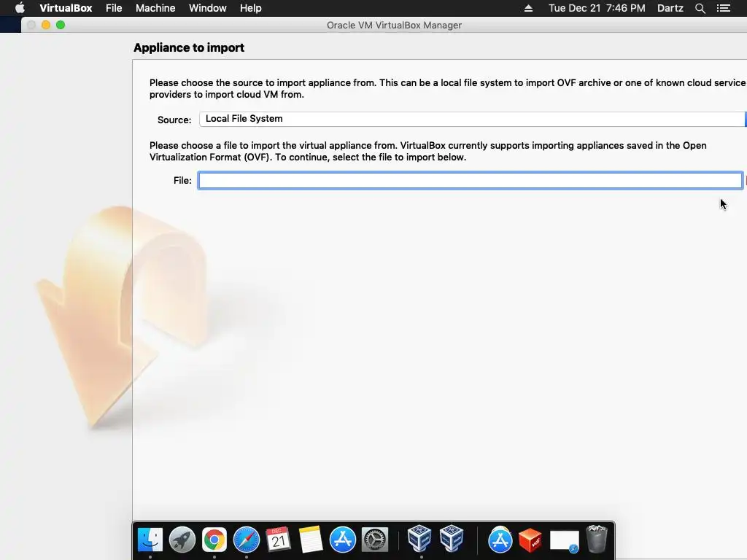Open Spotlight search magnifier icon
Viewport: 747px width, 560px height.
(x=700, y=8)
